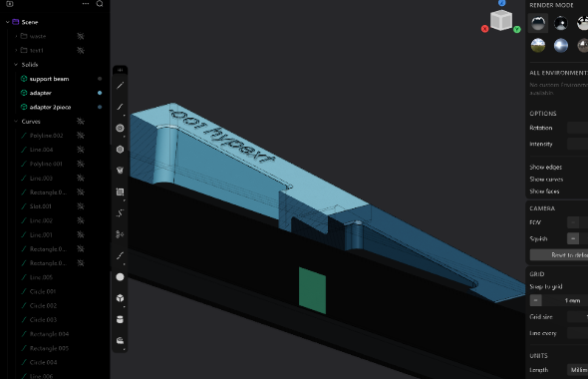
Task: Click the green Y axis gizmo handle
Action: click(517, 29)
